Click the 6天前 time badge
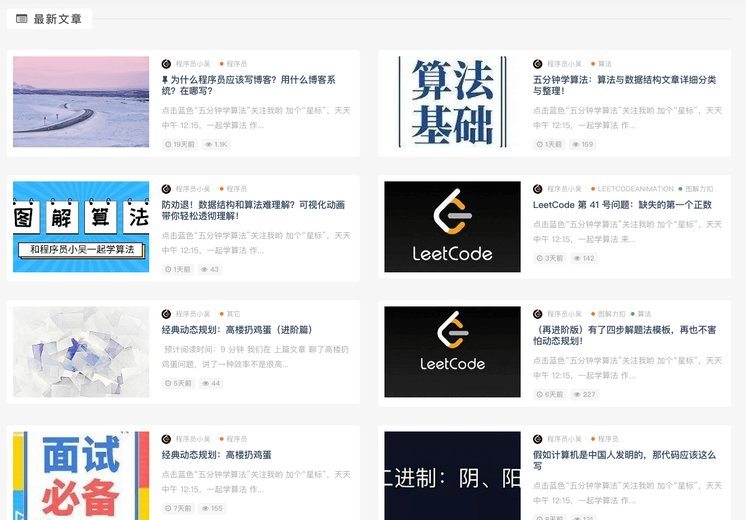The width and height of the screenshot is (746, 520). 550,394
